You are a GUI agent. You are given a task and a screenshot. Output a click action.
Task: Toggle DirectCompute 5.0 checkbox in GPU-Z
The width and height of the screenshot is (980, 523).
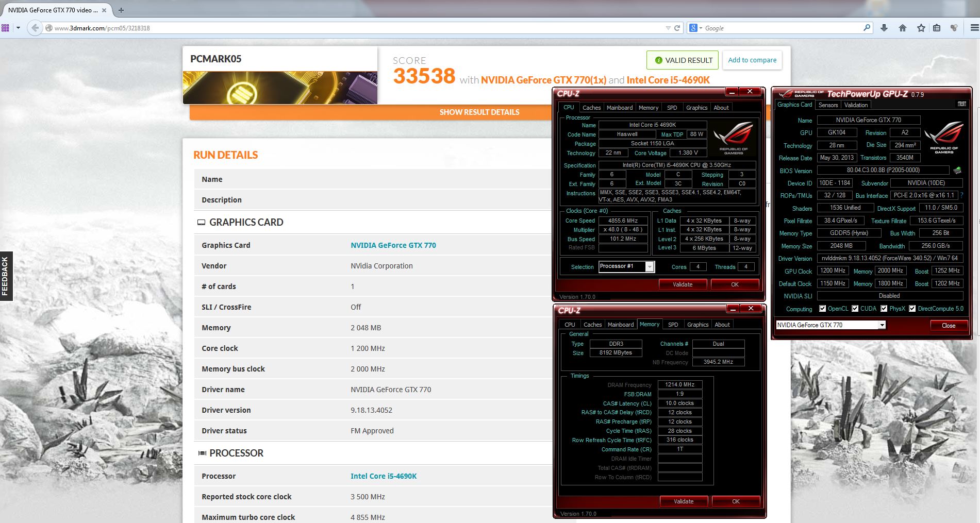click(912, 309)
